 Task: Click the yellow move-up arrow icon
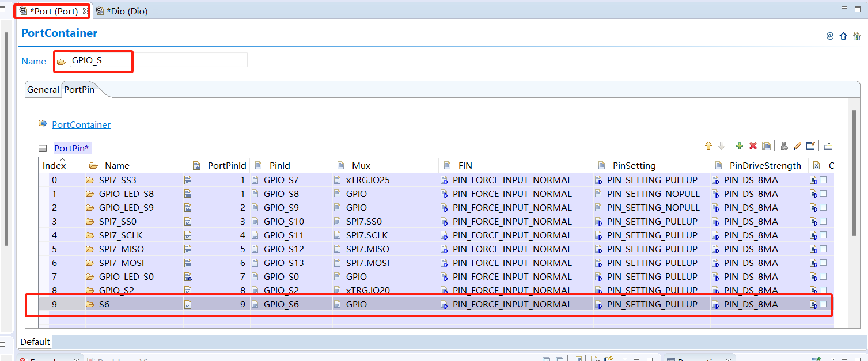708,146
